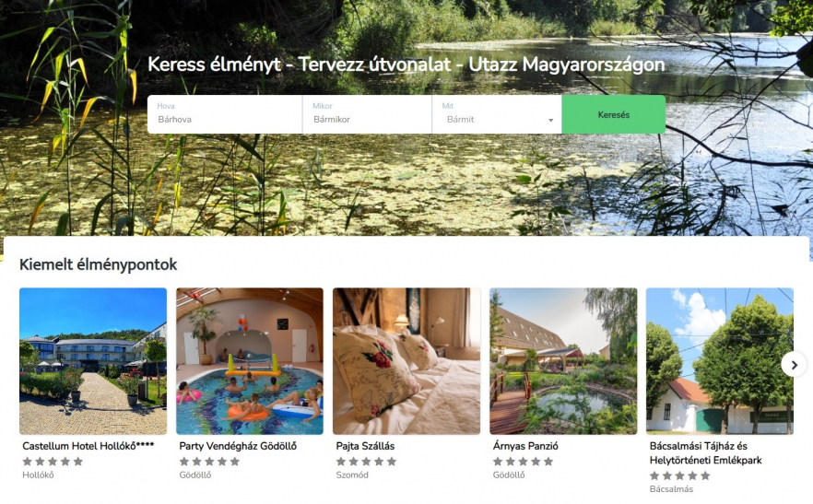This screenshot has width=813, height=504.
Task: Click fifth star under Árnyas Panzió
Action: (x=548, y=462)
